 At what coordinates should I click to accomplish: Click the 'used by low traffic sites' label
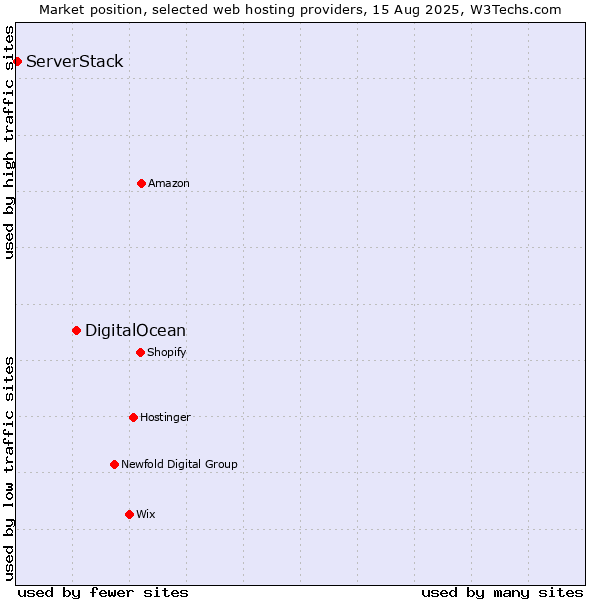tap(8, 469)
